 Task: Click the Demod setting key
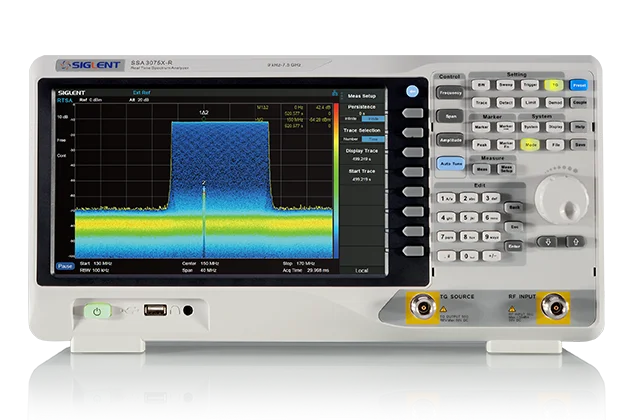click(x=554, y=103)
